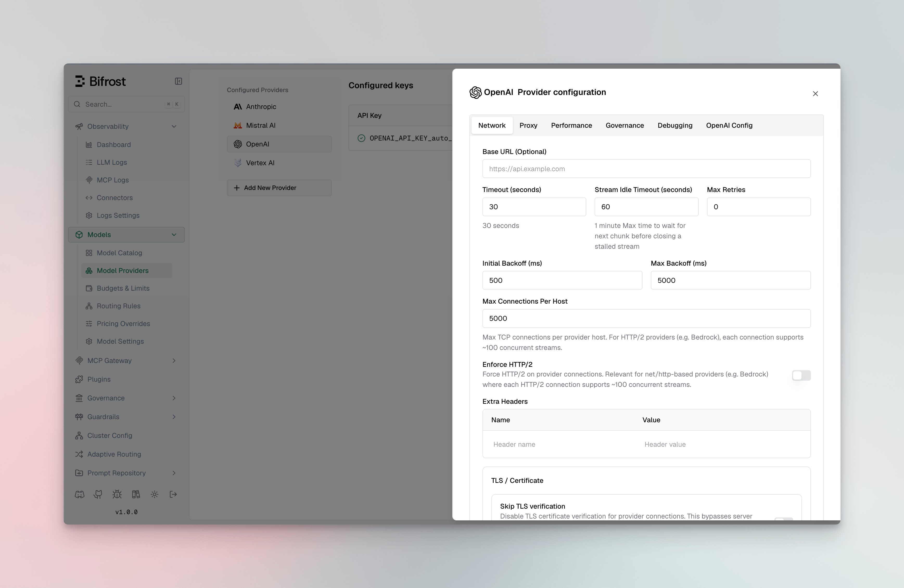Click the Max Connections Per Host field
This screenshot has width=904, height=588.
pos(646,319)
